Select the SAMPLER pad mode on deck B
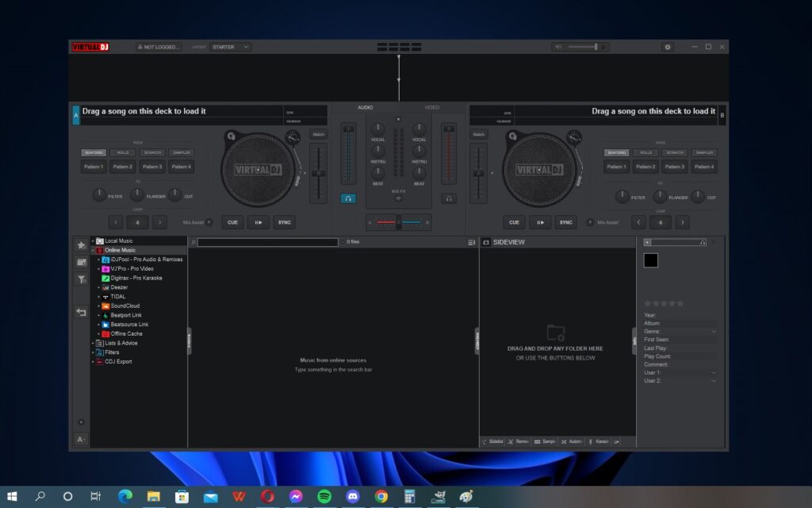 pyautogui.click(x=704, y=153)
